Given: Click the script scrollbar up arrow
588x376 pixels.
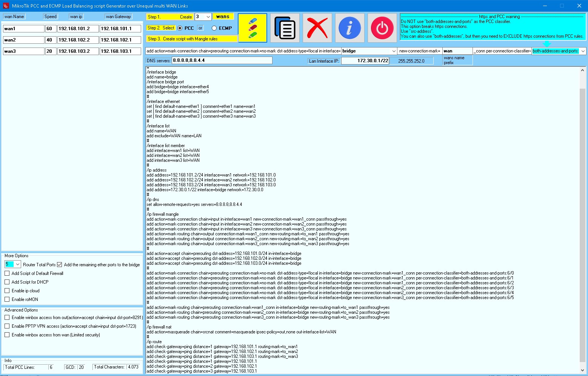Looking at the screenshot, I should [x=582, y=70].
